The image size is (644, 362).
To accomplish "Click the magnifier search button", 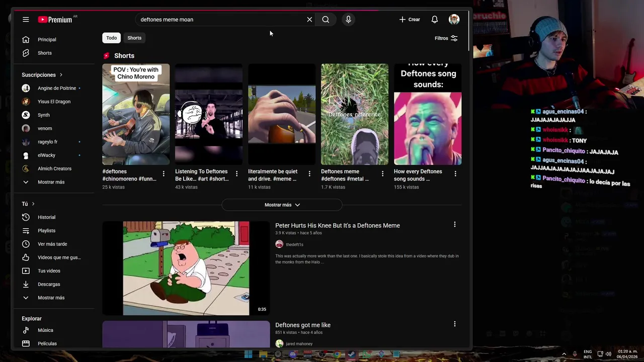I will 326,20.
